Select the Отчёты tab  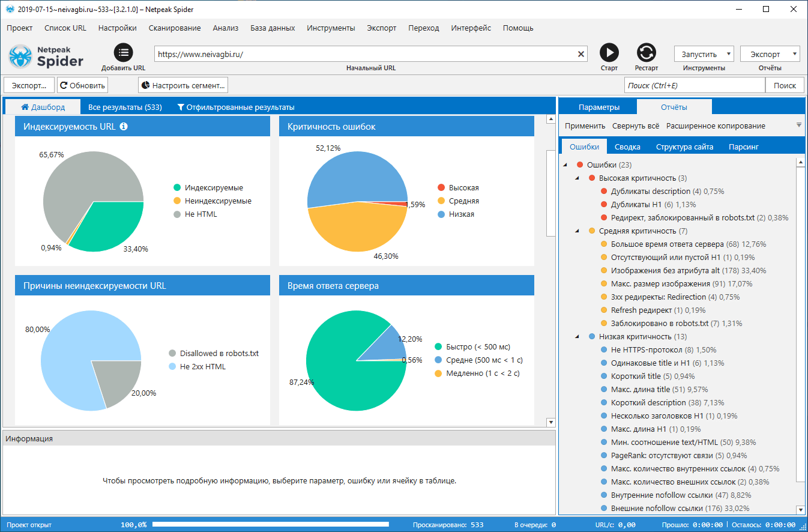click(674, 107)
